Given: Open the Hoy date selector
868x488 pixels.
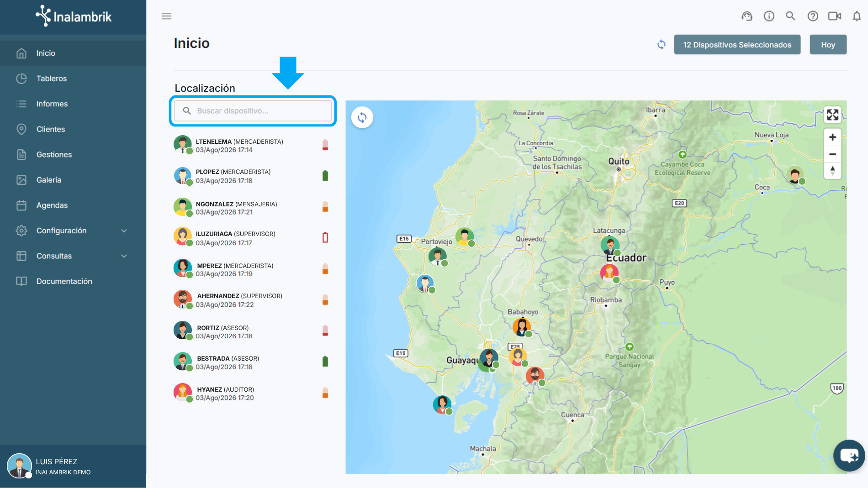Looking at the screenshot, I should tap(828, 45).
